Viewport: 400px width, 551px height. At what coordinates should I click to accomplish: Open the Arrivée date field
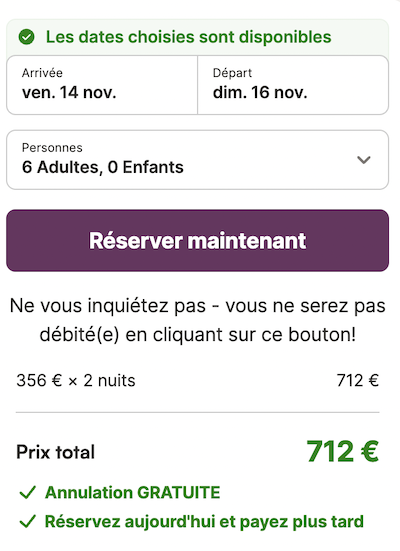point(102,85)
